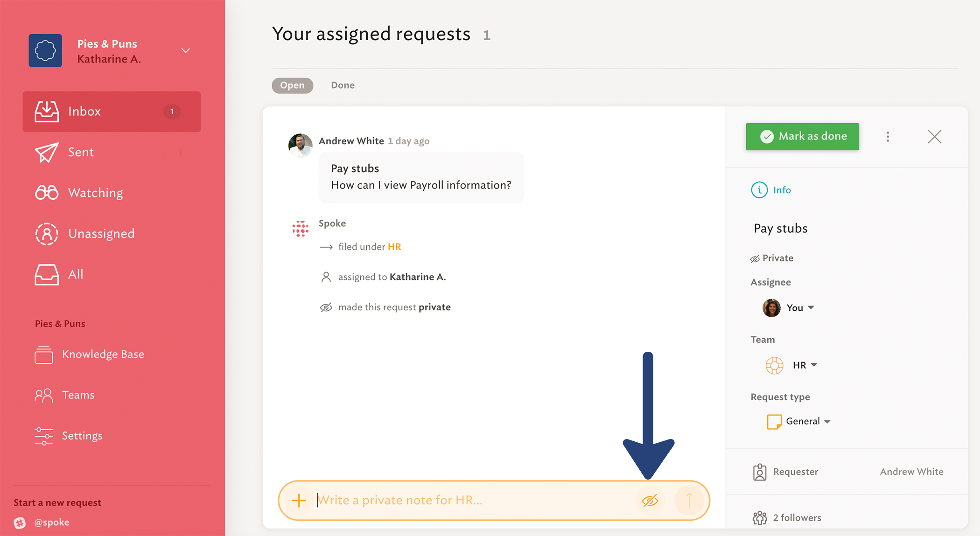Viewport: 980px width, 536px height.
Task: Open Knowledge Base stacked cards icon
Action: (x=44, y=355)
